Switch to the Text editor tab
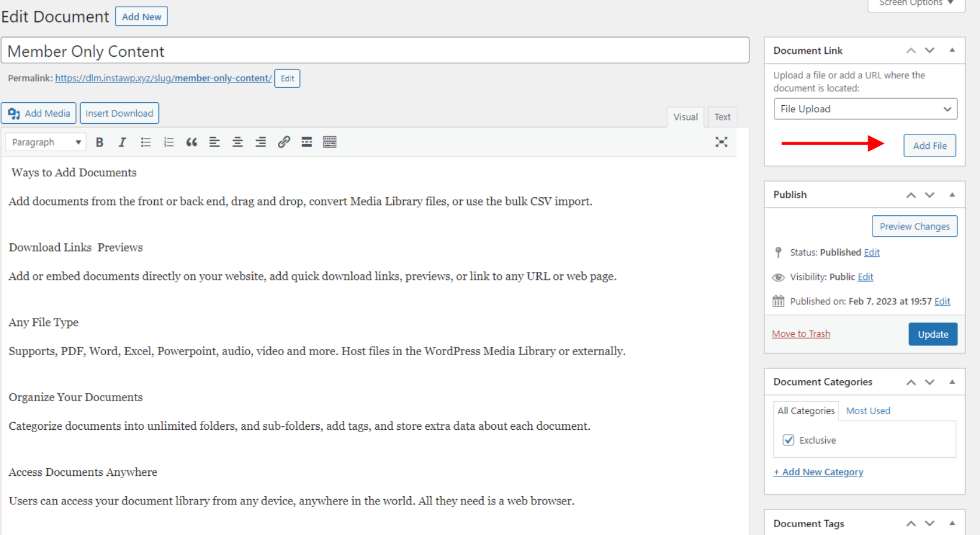 click(722, 117)
